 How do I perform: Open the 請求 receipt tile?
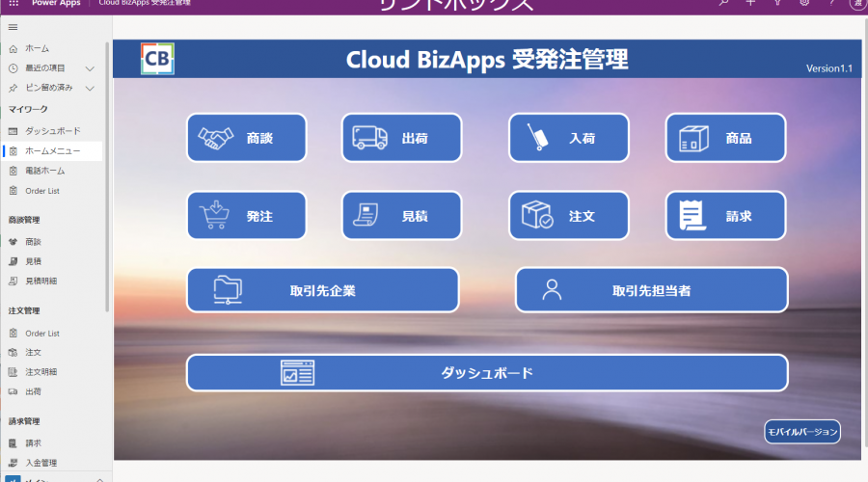725,216
